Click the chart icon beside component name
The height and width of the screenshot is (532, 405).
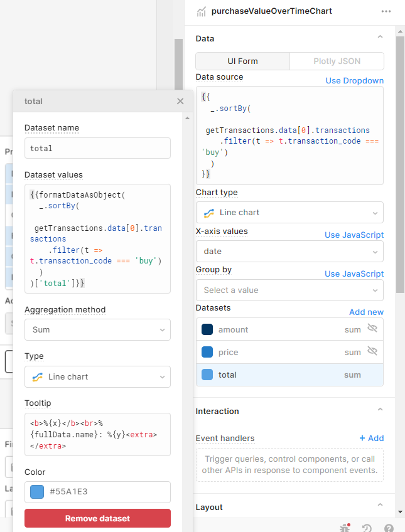click(x=202, y=11)
